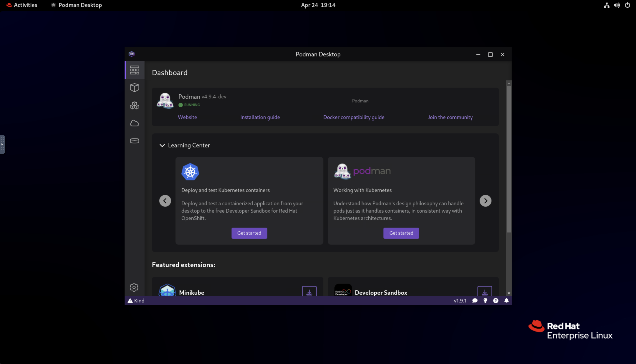Screen dimensions: 636x364
Task: Click the v1.9.1 version label in status bar
Action: [x=460, y=301]
